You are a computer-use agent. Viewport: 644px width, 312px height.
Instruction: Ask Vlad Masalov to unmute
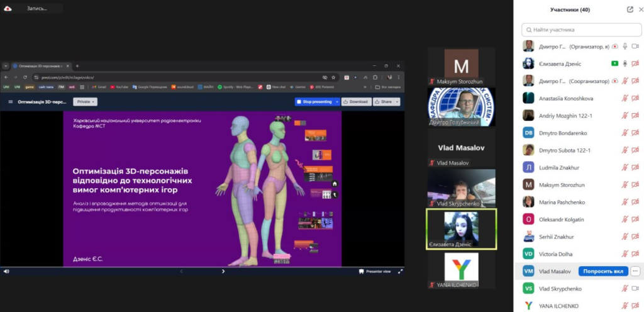click(602, 271)
